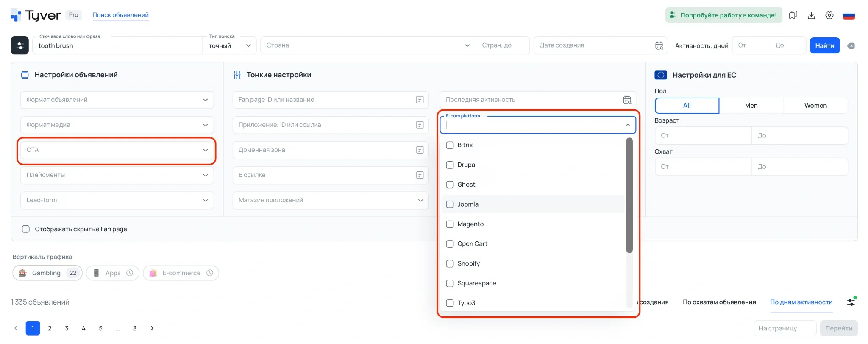Go to previous page arrow
This screenshot has width=868, height=344.
pos(16,328)
